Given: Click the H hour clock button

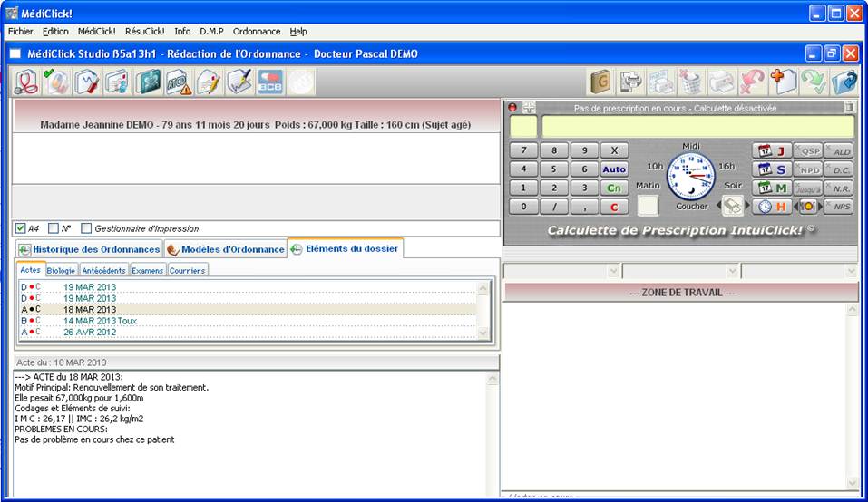Looking at the screenshot, I should coord(771,207).
